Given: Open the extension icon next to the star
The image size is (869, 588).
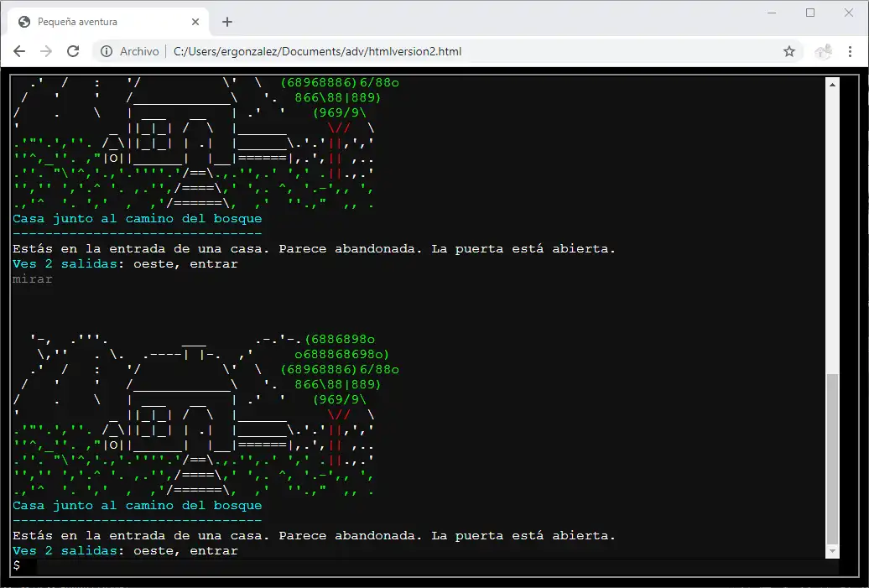Looking at the screenshot, I should 824,51.
